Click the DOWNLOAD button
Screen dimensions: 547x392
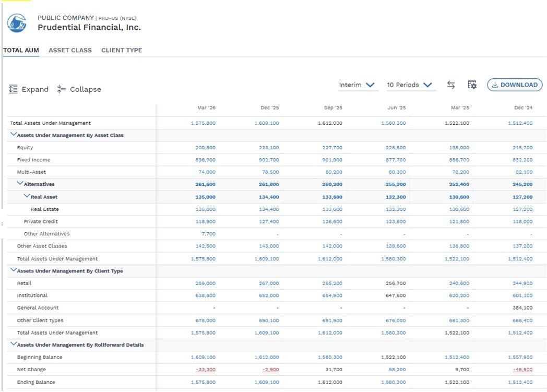pos(515,85)
